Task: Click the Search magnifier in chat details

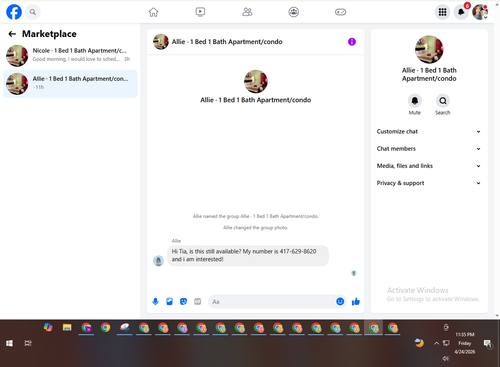Action: [x=443, y=100]
